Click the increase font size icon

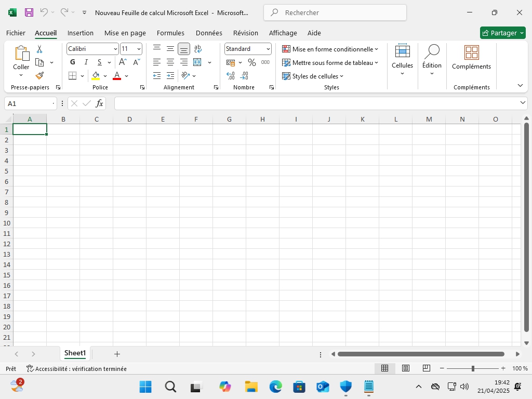tap(123, 62)
